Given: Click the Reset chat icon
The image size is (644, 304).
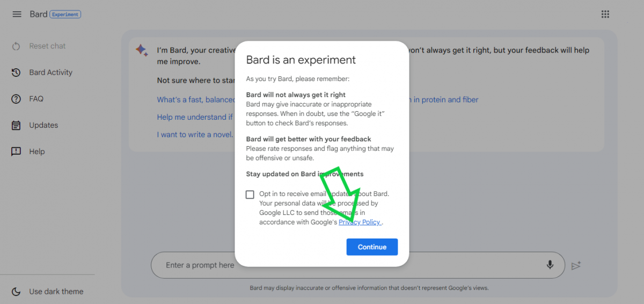Looking at the screenshot, I should point(16,46).
